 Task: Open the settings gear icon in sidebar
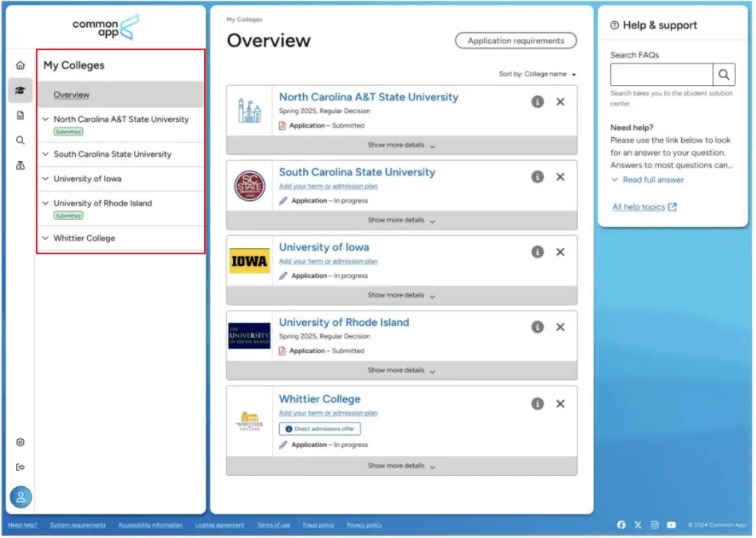tap(20, 442)
